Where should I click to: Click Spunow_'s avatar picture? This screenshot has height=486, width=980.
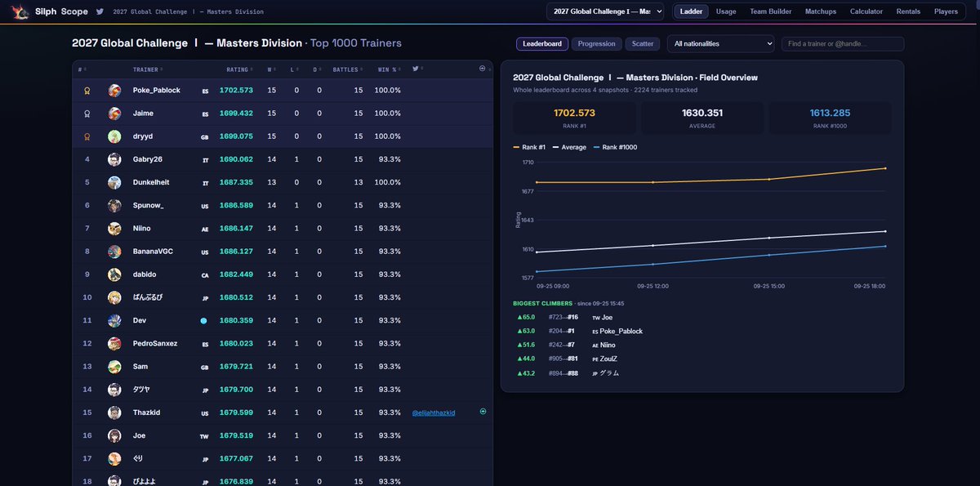(115, 205)
